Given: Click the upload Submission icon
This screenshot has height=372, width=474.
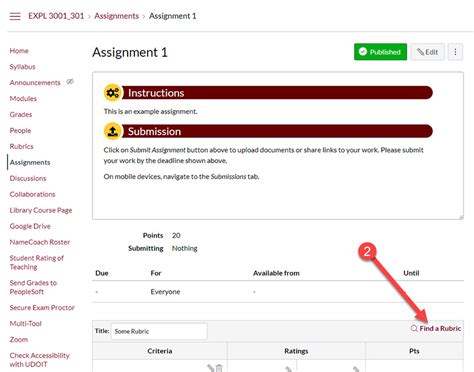Looking at the screenshot, I should (113, 131).
